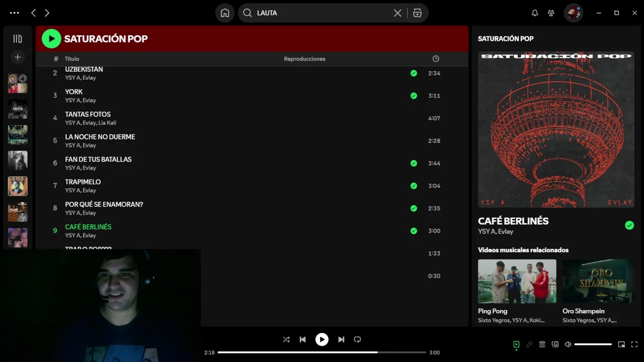Open the Oro Shampein music video
This screenshot has width=644, height=362.
[x=598, y=281]
